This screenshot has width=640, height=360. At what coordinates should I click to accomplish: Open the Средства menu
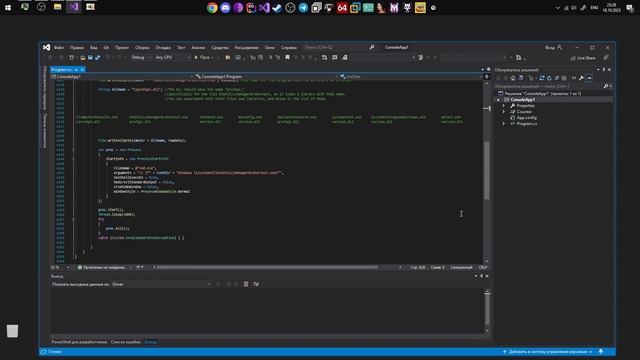(x=220, y=48)
